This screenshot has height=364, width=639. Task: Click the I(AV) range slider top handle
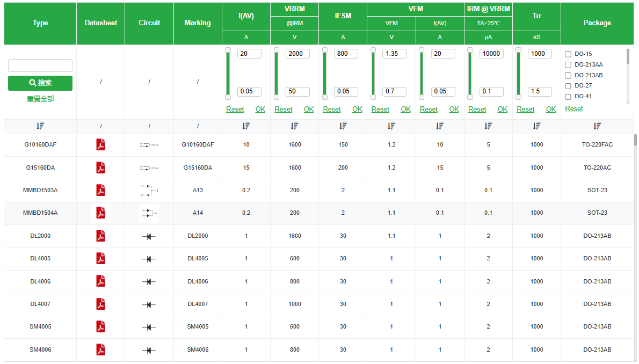click(228, 50)
